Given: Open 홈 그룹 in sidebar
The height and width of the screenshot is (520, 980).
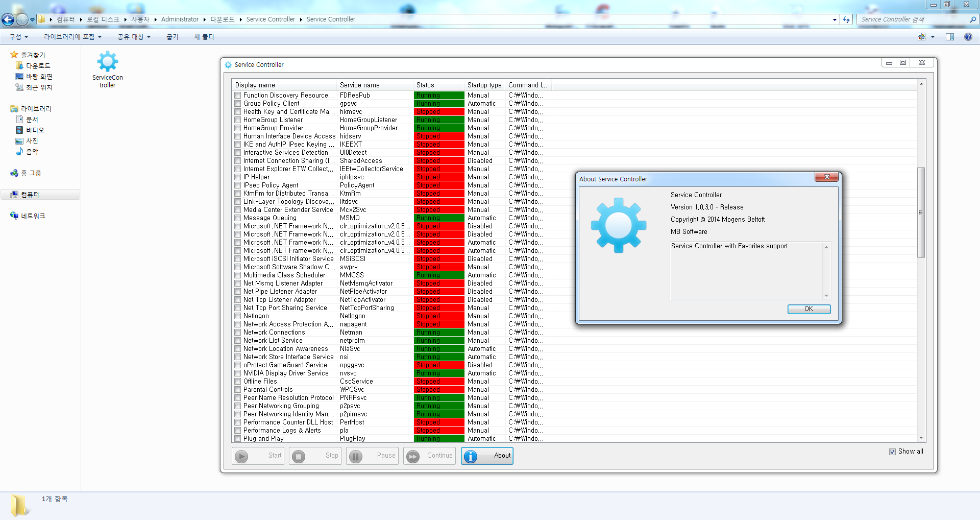Looking at the screenshot, I should click(x=26, y=173).
